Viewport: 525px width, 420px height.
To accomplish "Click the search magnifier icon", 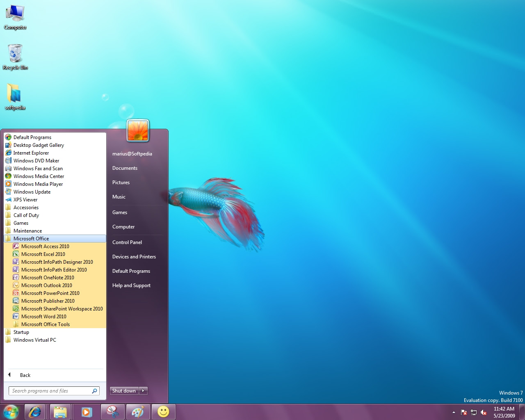I will tap(94, 391).
